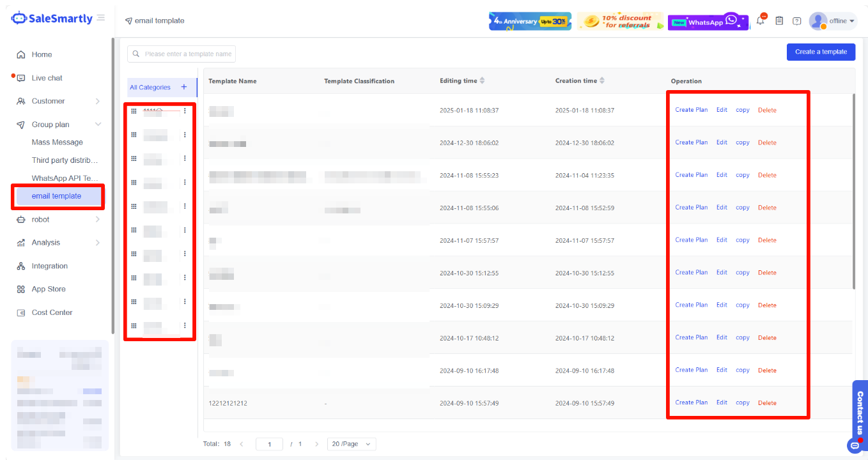The height and width of the screenshot is (460, 868).
Task: Select the All Categories tab
Action: (x=150, y=88)
